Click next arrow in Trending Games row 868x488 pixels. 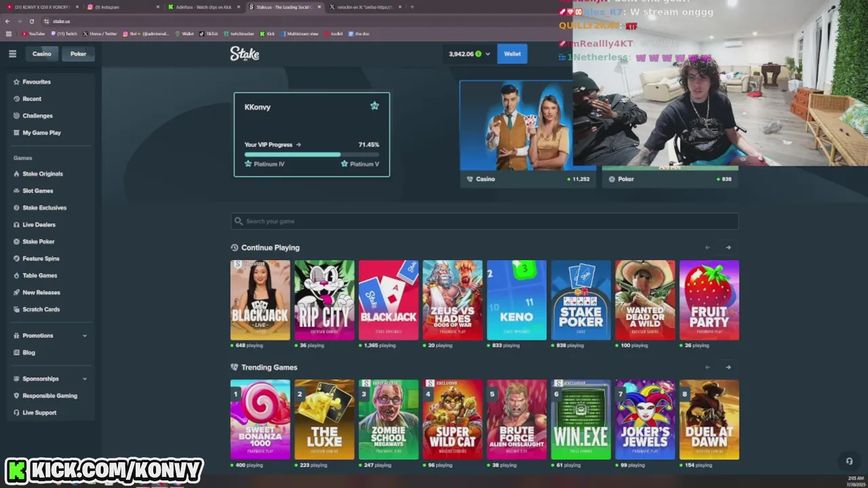point(728,367)
